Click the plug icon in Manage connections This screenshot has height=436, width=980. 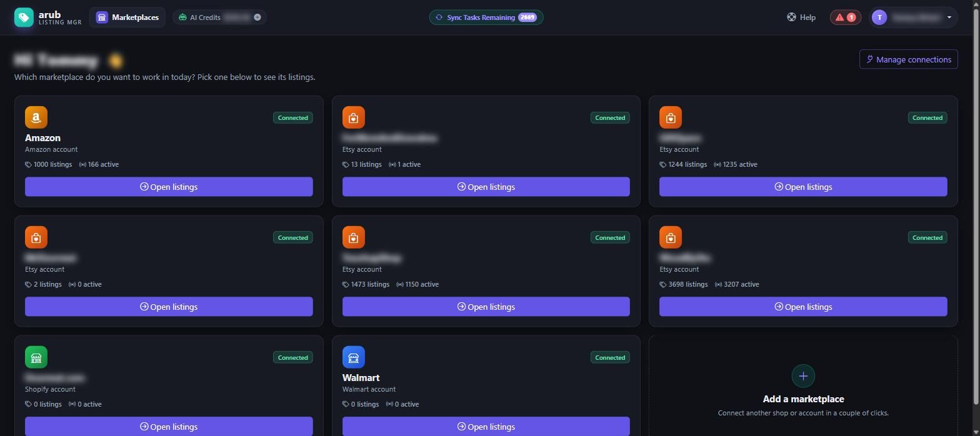869,59
